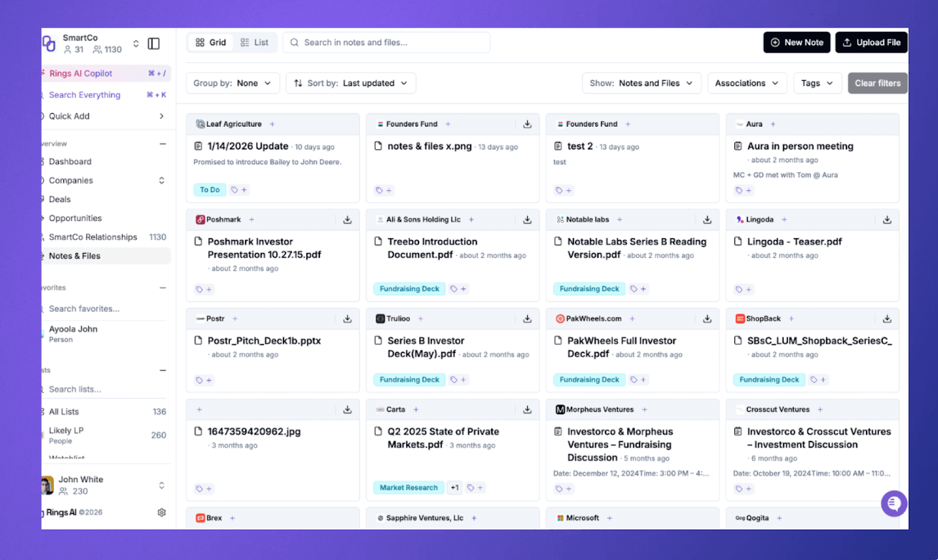Image resolution: width=938 pixels, height=560 pixels.
Task: Open the Associations dropdown
Action: click(x=747, y=83)
